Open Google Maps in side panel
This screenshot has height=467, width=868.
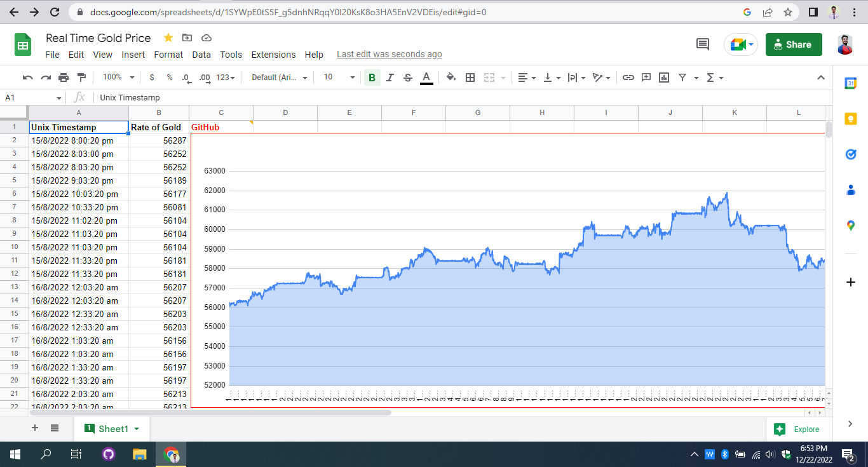tap(851, 226)
